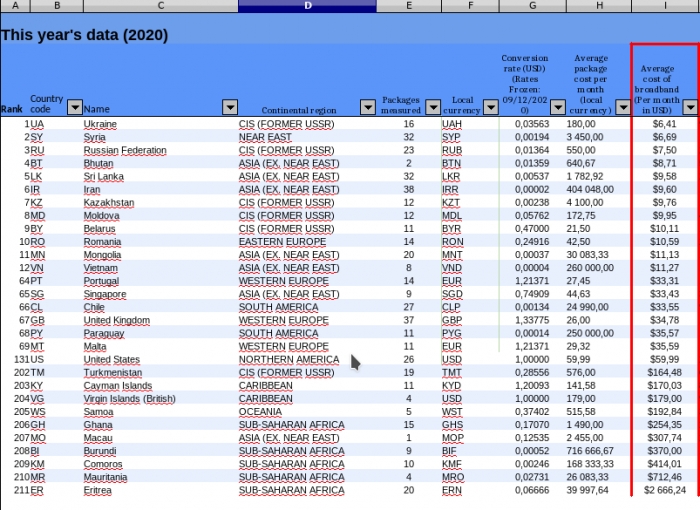Select the Paraguay name cell
The image size is (700, 510).
(161, 333)
